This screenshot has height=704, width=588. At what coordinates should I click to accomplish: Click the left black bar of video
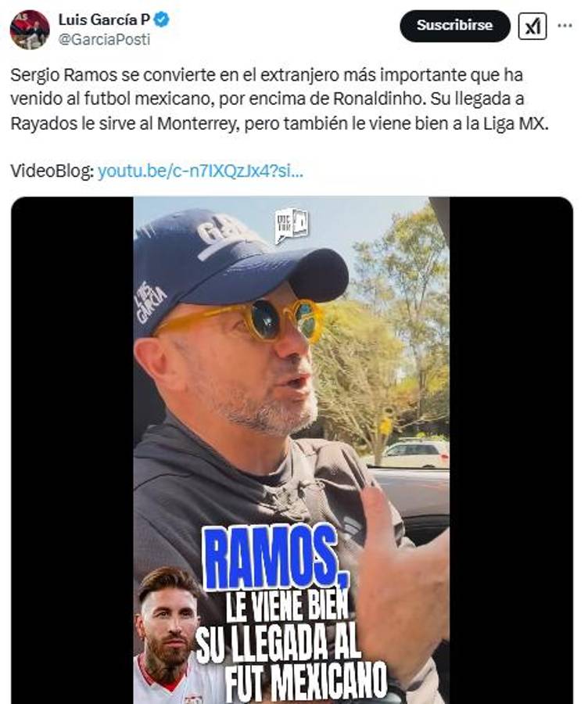pyautogui.click(x=72, y=450)
